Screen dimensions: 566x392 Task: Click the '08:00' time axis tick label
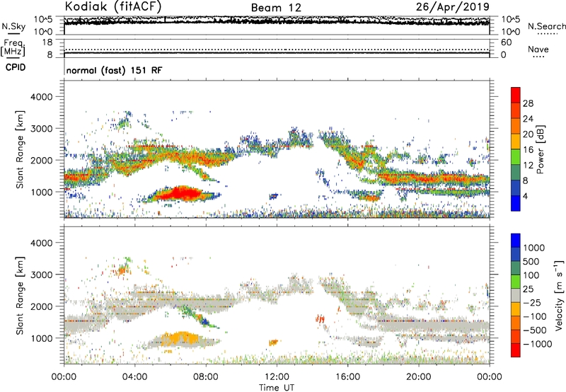pos(206,377)
